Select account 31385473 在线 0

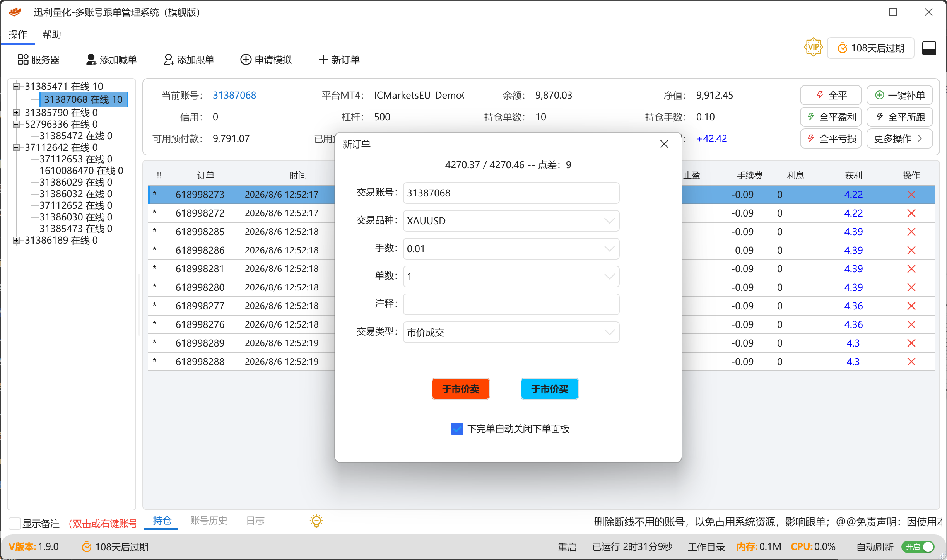pyautogui.click(x=76, y=229)
